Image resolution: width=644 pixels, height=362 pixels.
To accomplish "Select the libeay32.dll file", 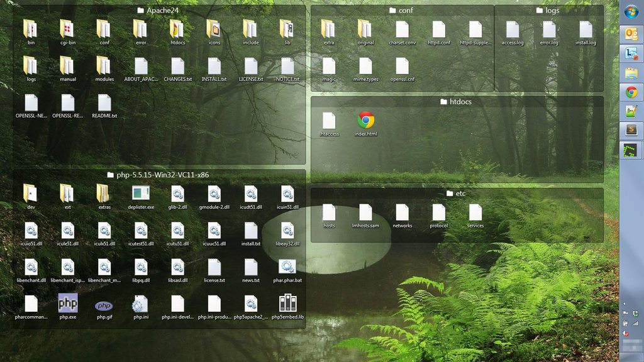I will (x=287, y=233).
